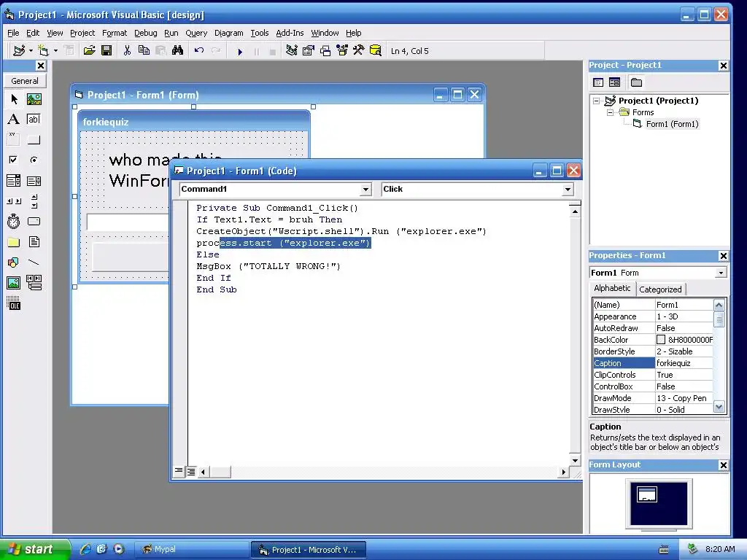
Task: Open the Debug menu
Action: coord(146,33)
